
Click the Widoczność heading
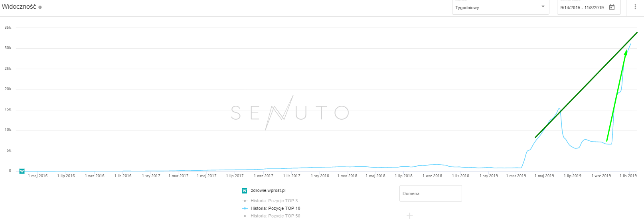click(19, 7)
